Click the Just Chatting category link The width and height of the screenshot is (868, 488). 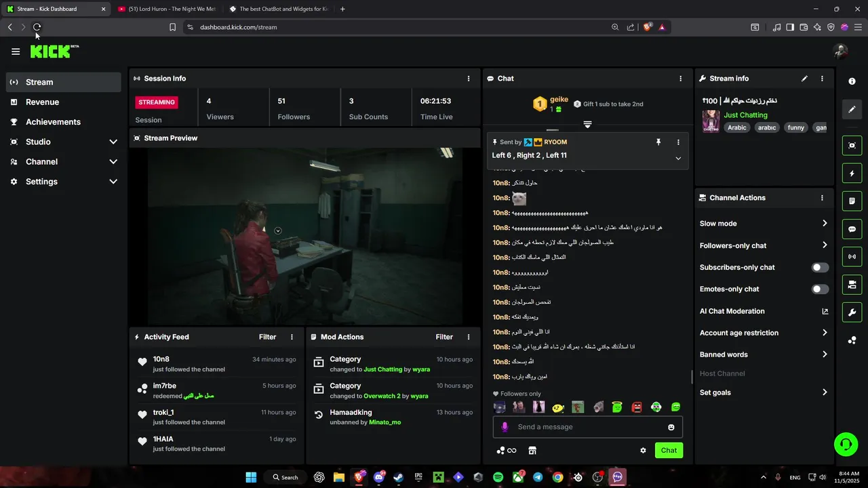[x=745, y=115]
